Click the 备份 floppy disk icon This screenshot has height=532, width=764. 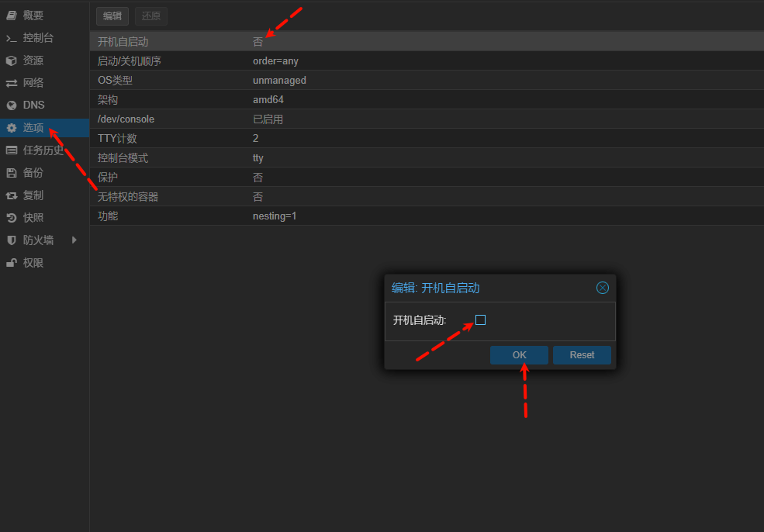click(x=12, y=173)
